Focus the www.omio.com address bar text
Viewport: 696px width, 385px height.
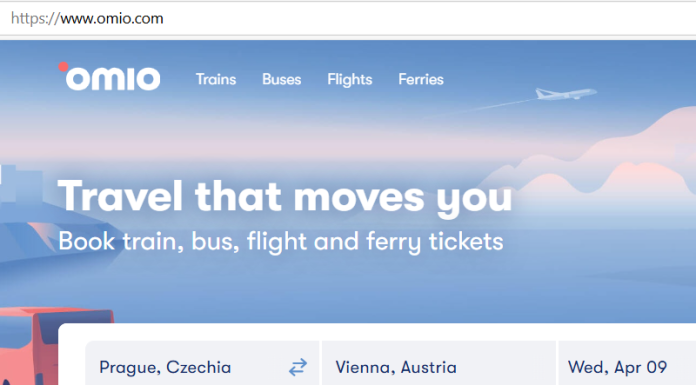coord(112,19)
